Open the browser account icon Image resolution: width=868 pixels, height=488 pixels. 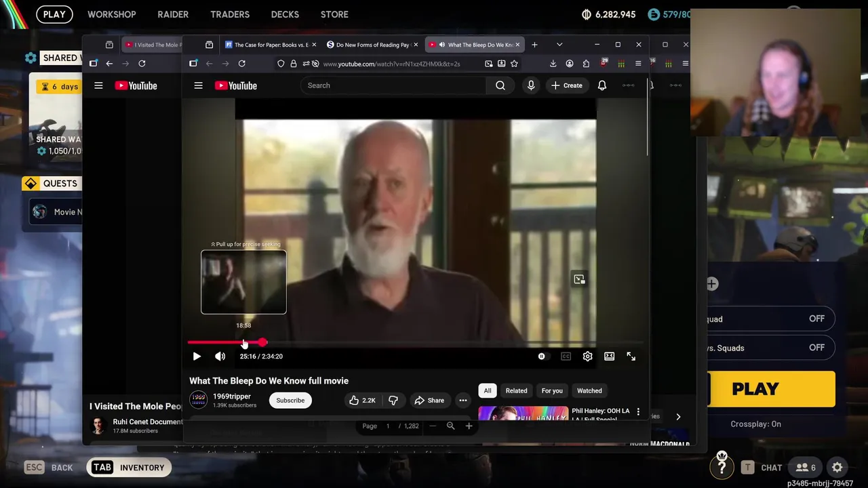click(x=570, y=64)
